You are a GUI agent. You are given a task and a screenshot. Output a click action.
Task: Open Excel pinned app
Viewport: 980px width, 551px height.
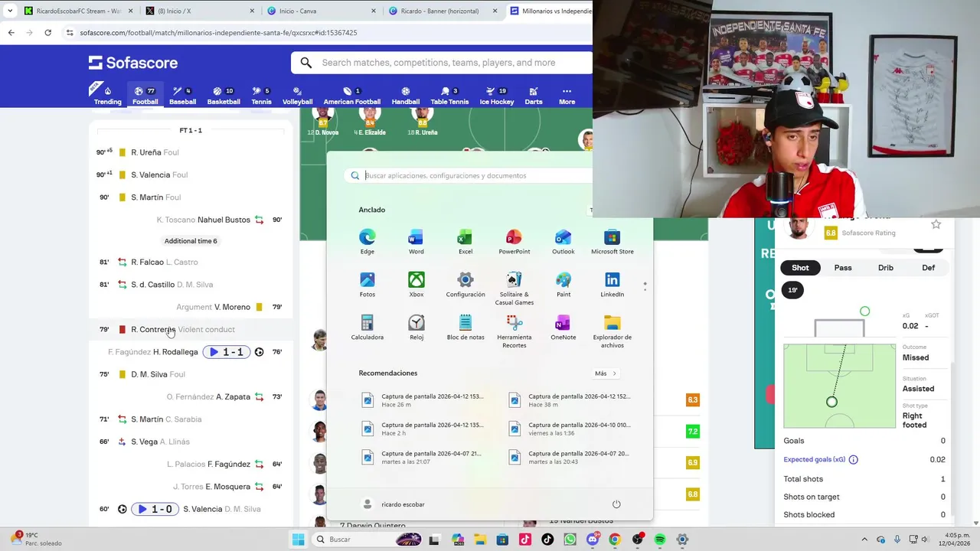(x=465, y=241)
